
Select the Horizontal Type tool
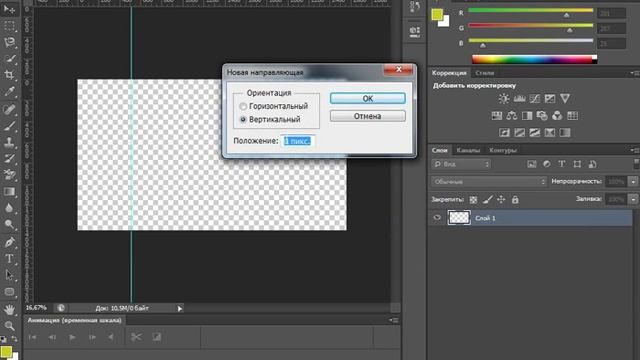[9, 258]
